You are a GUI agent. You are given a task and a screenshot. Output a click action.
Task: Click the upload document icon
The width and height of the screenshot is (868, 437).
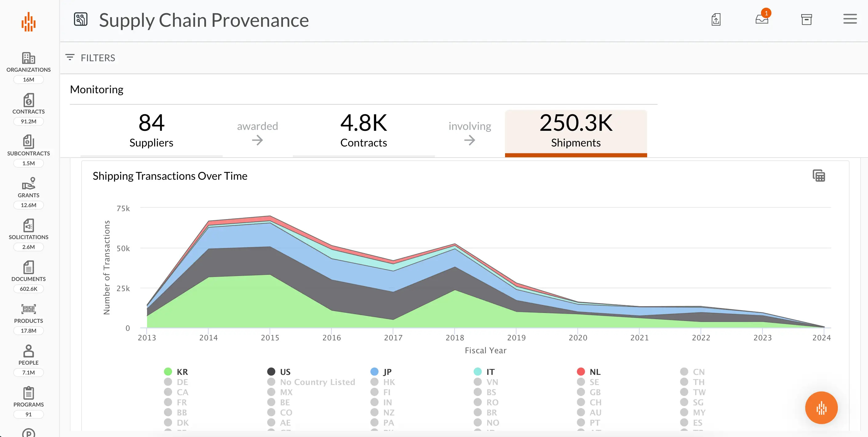pyautogui.click(x=716, y=19)
